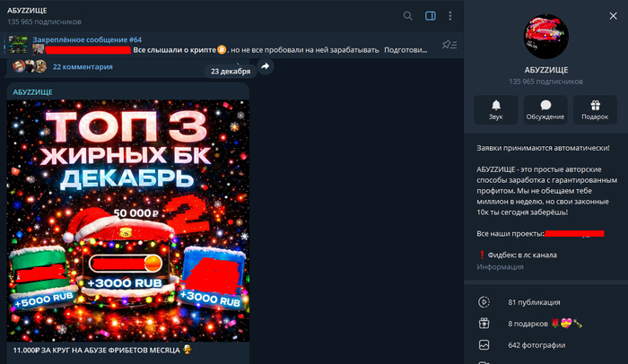The height and width of the screenshot is (364, 628).
Task: Click the share arrow beside the post
Action: click(266, 66)
